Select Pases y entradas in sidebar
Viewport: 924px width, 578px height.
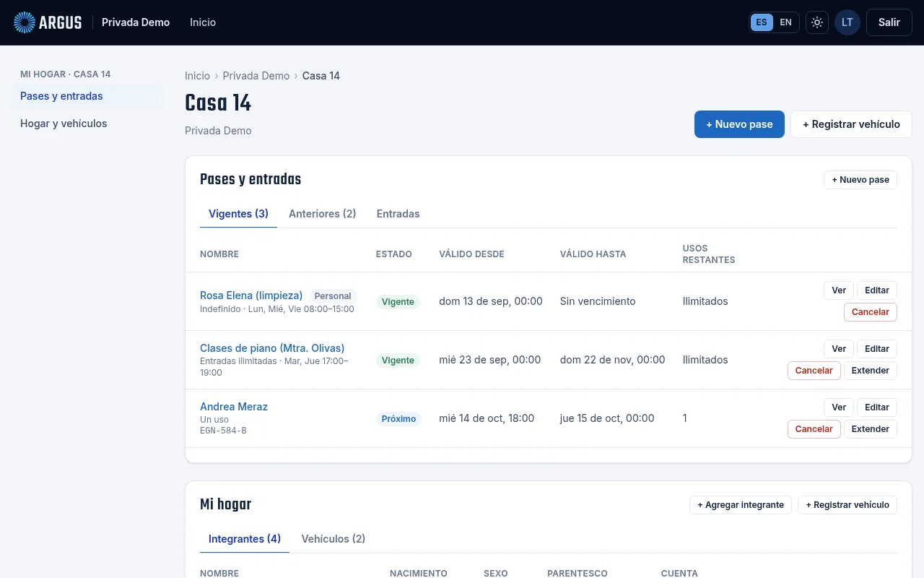click(x=87, y=96)
